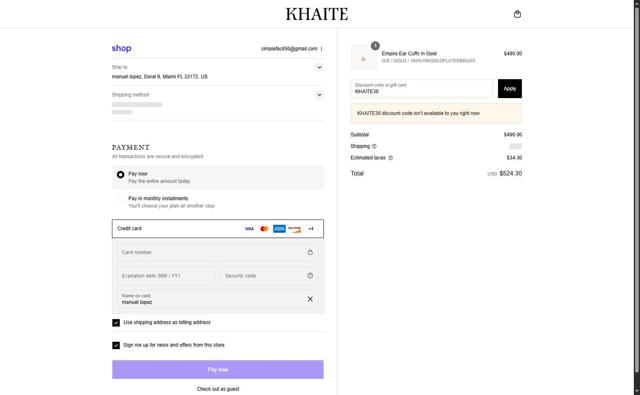Click the Estimated taxes value $34.30
Screen dimensions: 640x395
(x=514, y=158)
